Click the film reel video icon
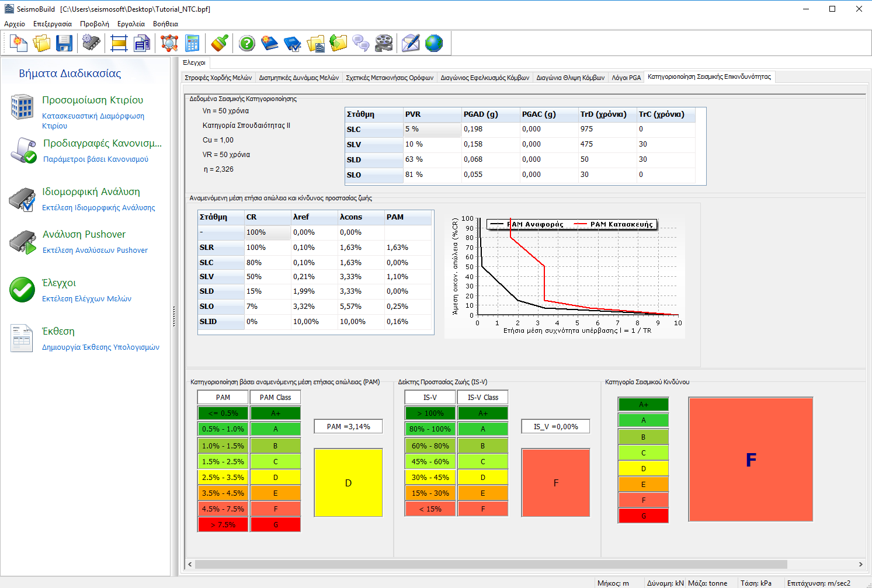The image size is (872, 588). click(x=384, y=43)
